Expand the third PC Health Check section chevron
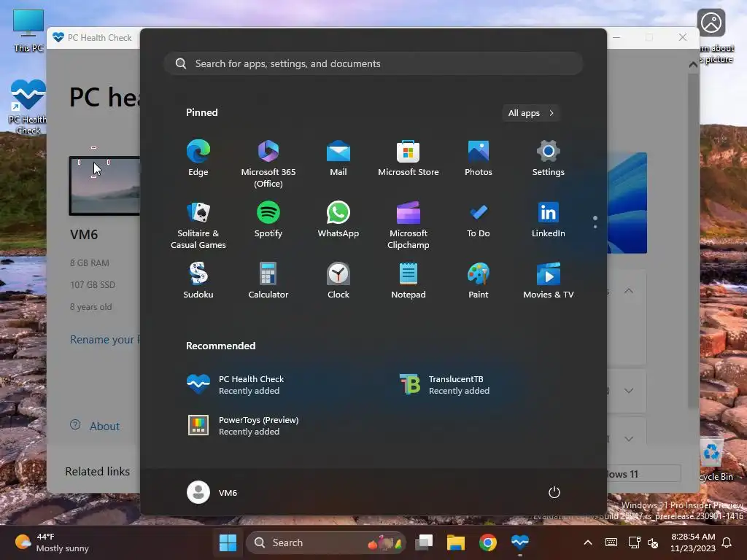Screen dimensions: 747x560 click(629, 438)
